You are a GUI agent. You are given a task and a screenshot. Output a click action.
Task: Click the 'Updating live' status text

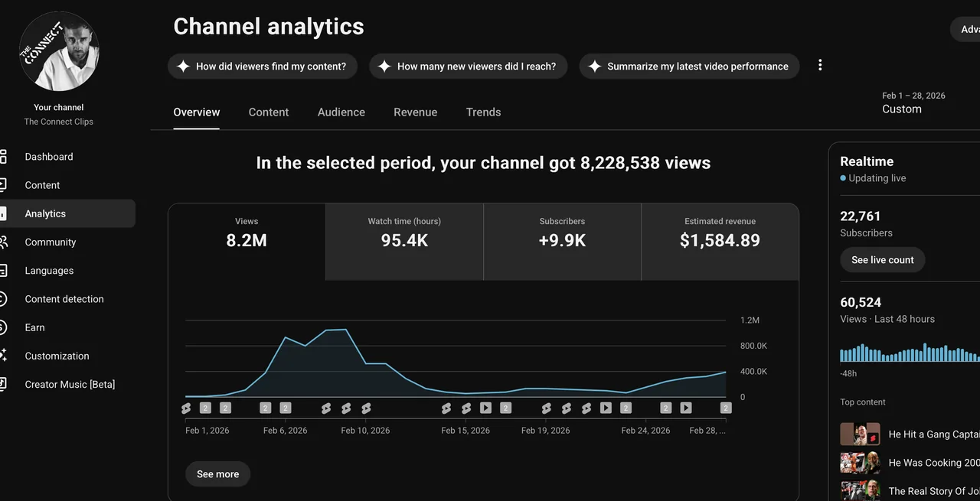[877, 178]
